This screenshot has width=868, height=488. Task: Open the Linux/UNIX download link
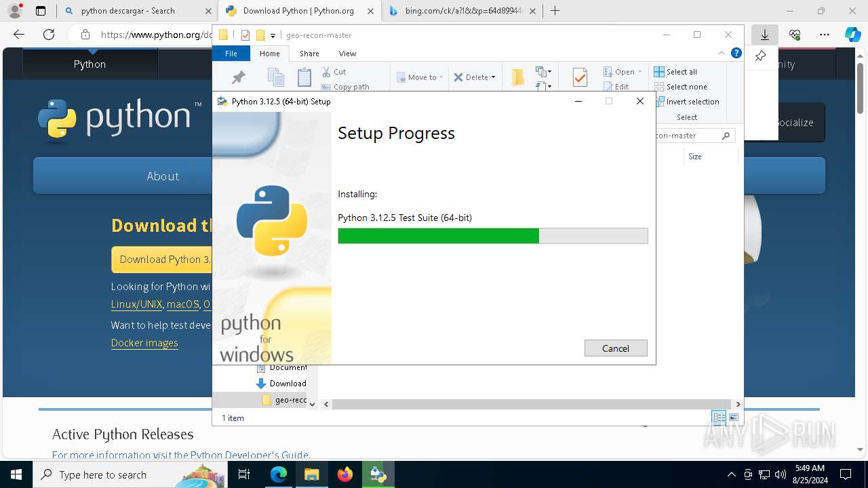[x=136, y=304]
